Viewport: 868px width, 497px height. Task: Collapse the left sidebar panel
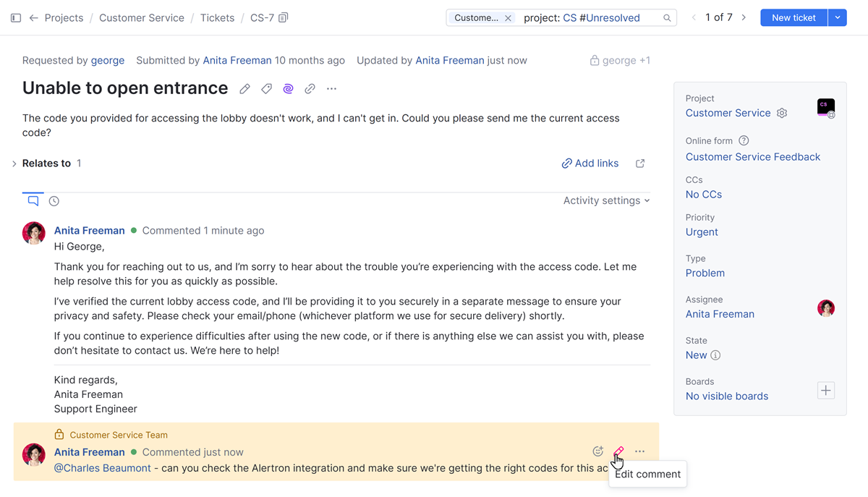pos(15,17)
